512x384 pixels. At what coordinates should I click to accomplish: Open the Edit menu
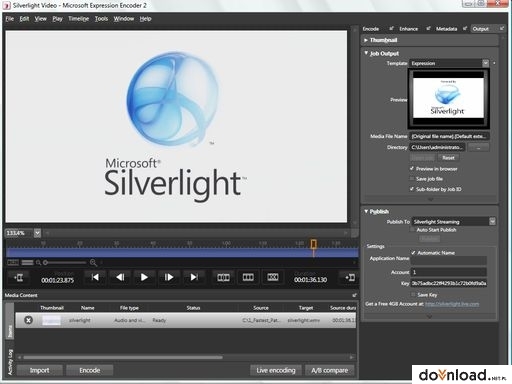[24, 19]
